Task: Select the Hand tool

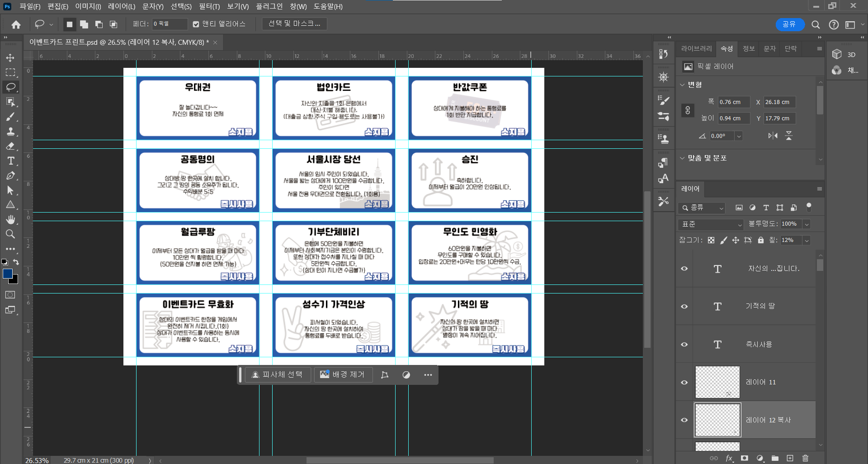Action: pos(10,219)
